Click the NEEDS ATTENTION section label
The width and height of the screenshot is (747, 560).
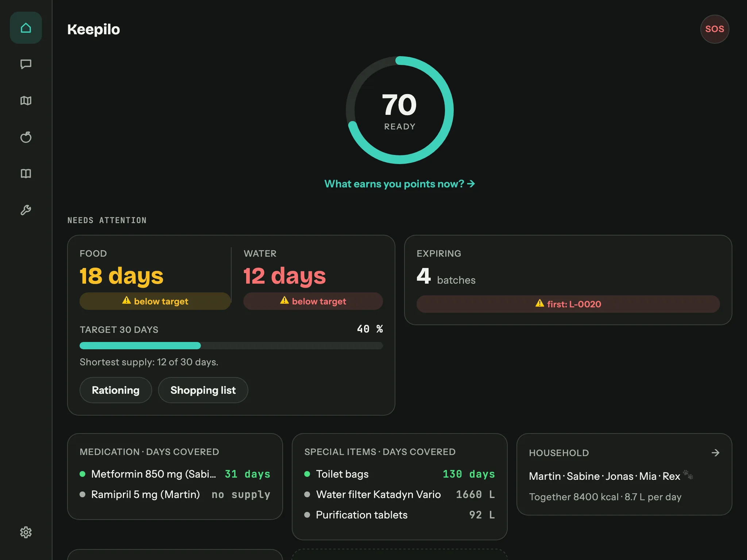(107, 220)
